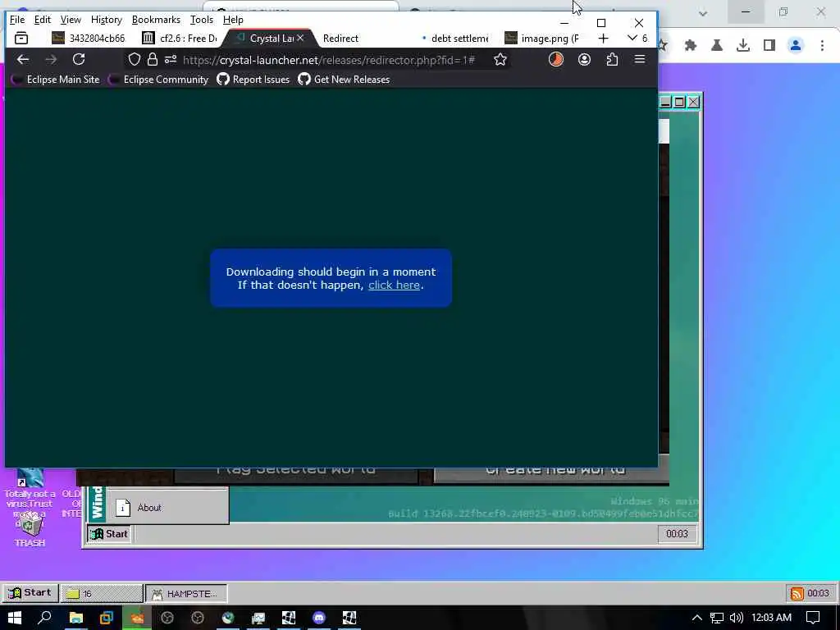
Task: Click the outer Windows 96 Start button
Action: coord(30,592)
